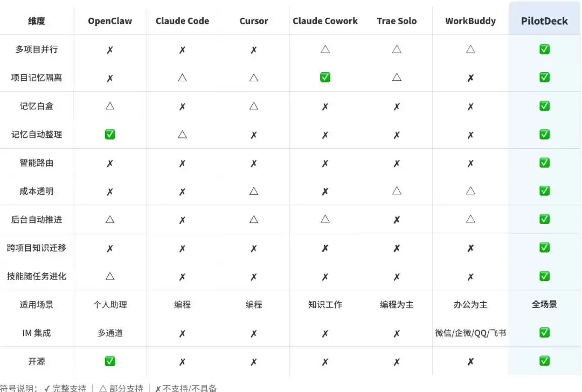Click the 编程 cell under Claude Code
582x392 pixels.
point(182,304)
